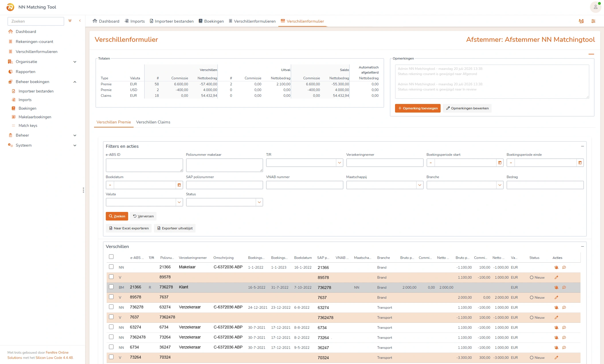Click the Verzekeringnemer input field
The width and height of the screenshot is (604, 364).
(x=385, y=163)
